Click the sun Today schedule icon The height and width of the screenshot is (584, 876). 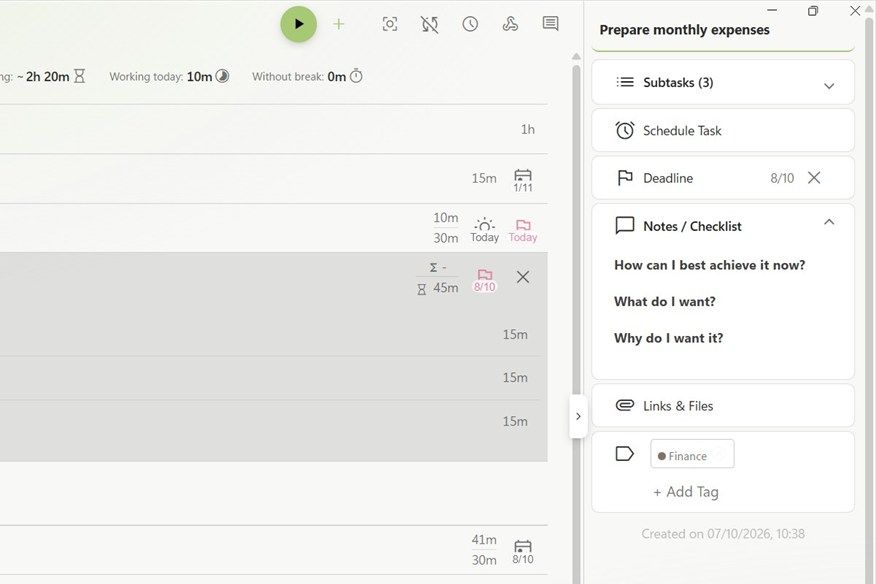click(484, 230)
